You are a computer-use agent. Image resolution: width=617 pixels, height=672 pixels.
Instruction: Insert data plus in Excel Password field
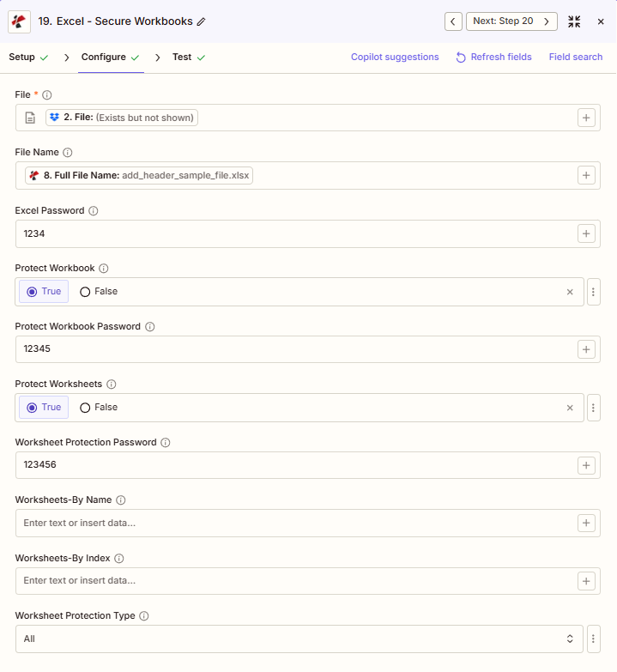tap(586, 233)
